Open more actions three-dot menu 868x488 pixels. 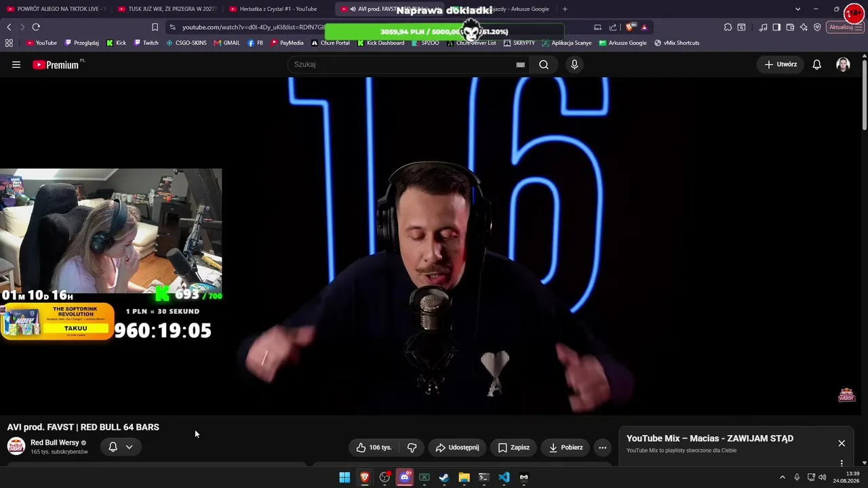pos(602,447)
